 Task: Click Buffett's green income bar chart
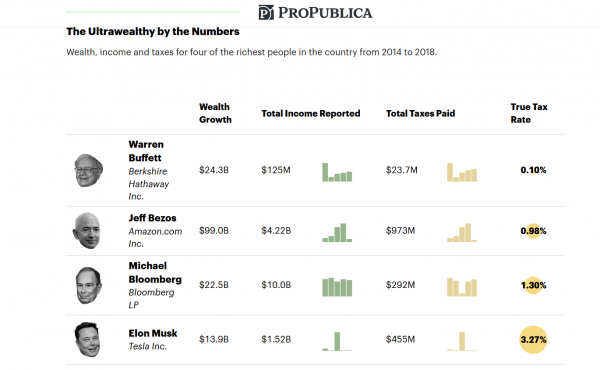337,172
